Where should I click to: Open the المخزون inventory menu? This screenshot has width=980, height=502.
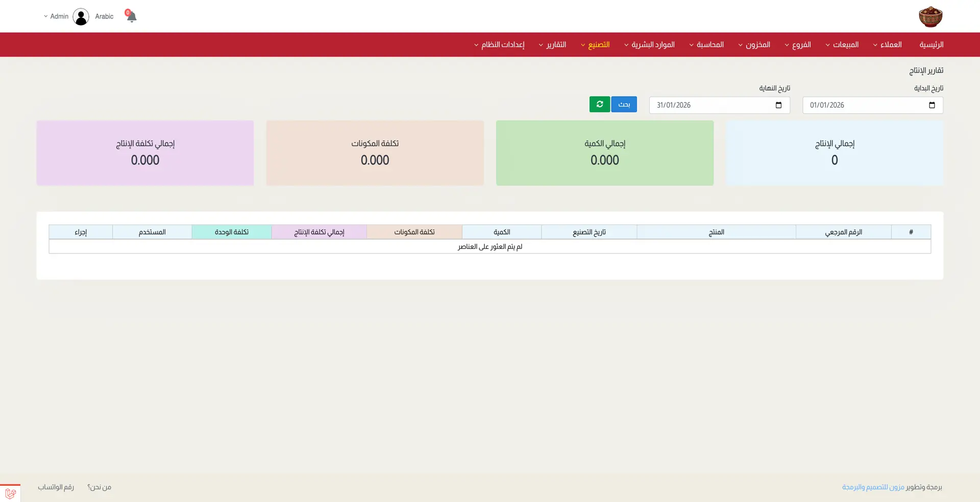754,45
